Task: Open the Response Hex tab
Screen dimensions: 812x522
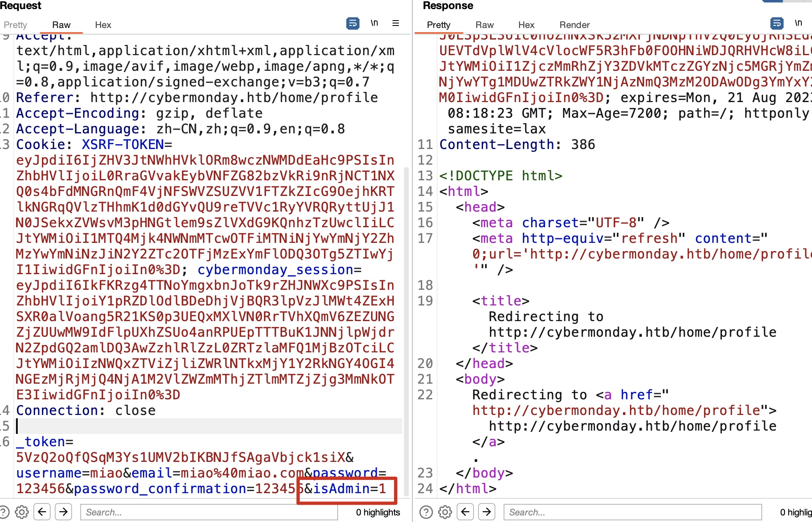Action: click(x=526, y=25)
